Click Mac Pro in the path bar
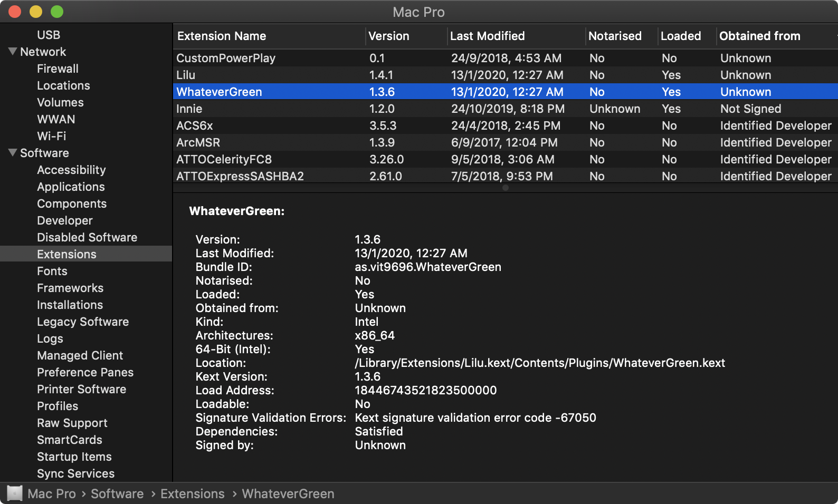Screen dimensions: 838x504 pyautogui.click(x=52, y=493)
